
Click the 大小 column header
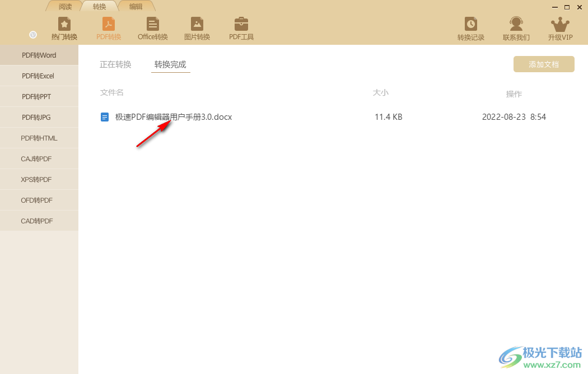tap(381, 92)
